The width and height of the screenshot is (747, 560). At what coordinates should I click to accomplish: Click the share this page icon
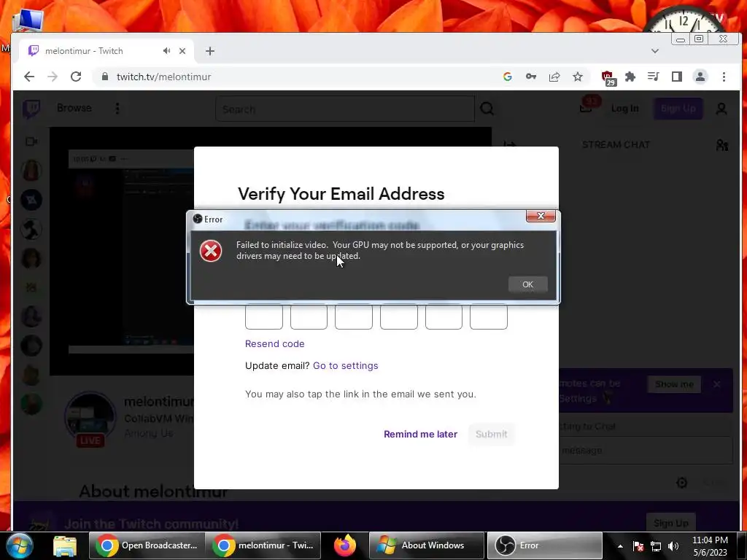554,77
